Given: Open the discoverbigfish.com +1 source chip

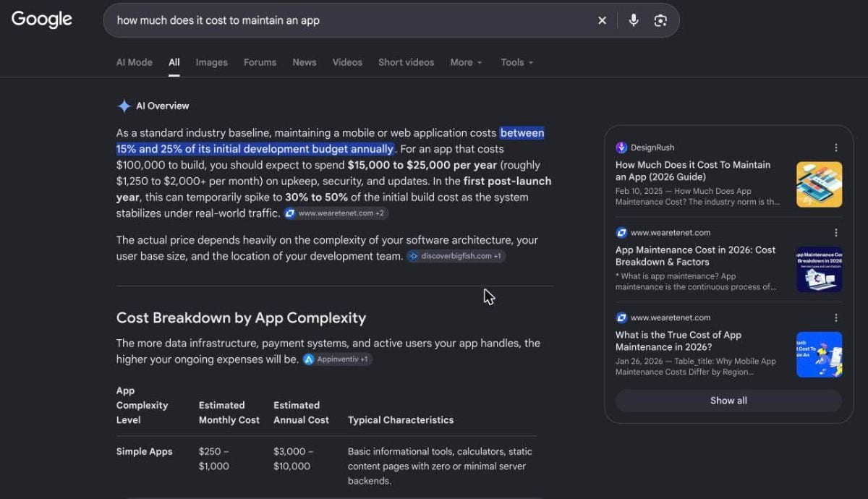Looking at the screenshot, I should 456,256.
